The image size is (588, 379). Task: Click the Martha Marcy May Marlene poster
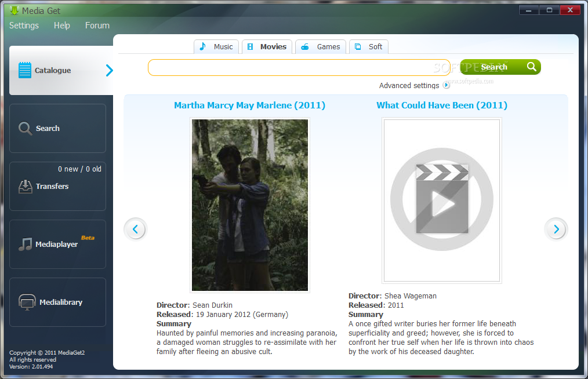(x=250, y=205)
